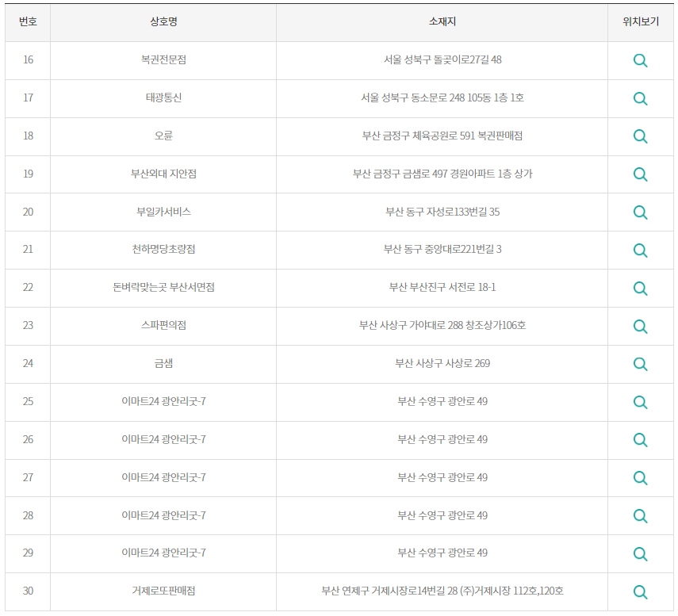Click row number 30
The image size is (678, 616).
point(28,591)
